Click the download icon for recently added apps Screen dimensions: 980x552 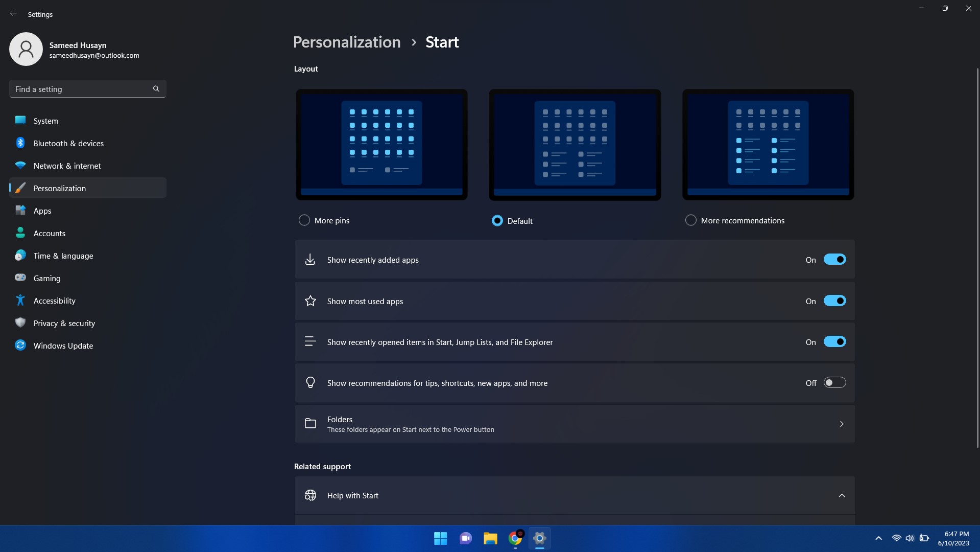[310, 260]
